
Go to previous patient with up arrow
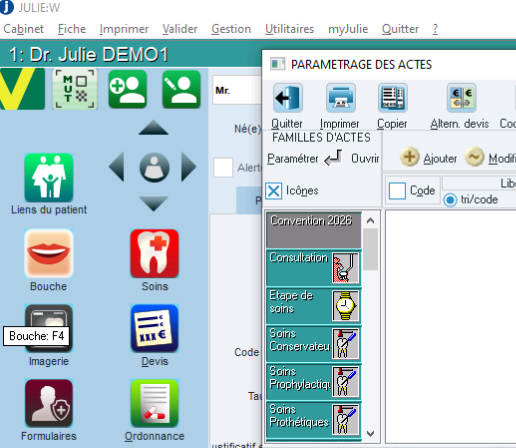click(x=153, y=127)
